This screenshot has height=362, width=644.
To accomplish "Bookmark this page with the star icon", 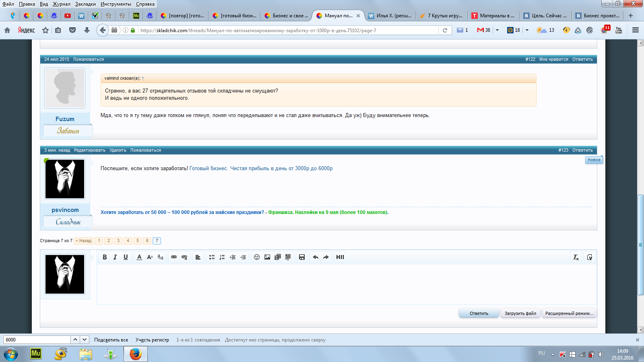I will 45,30.
